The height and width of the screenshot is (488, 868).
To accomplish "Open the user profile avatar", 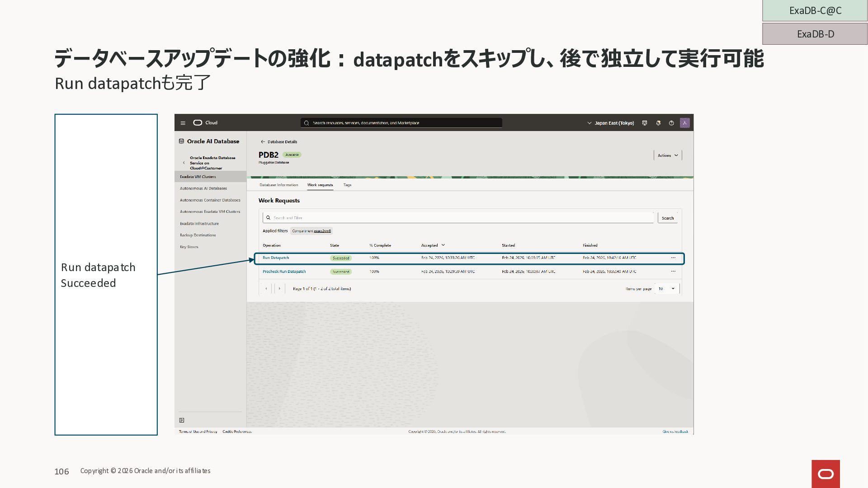I will pyautogui.click(x=684, y=123).
